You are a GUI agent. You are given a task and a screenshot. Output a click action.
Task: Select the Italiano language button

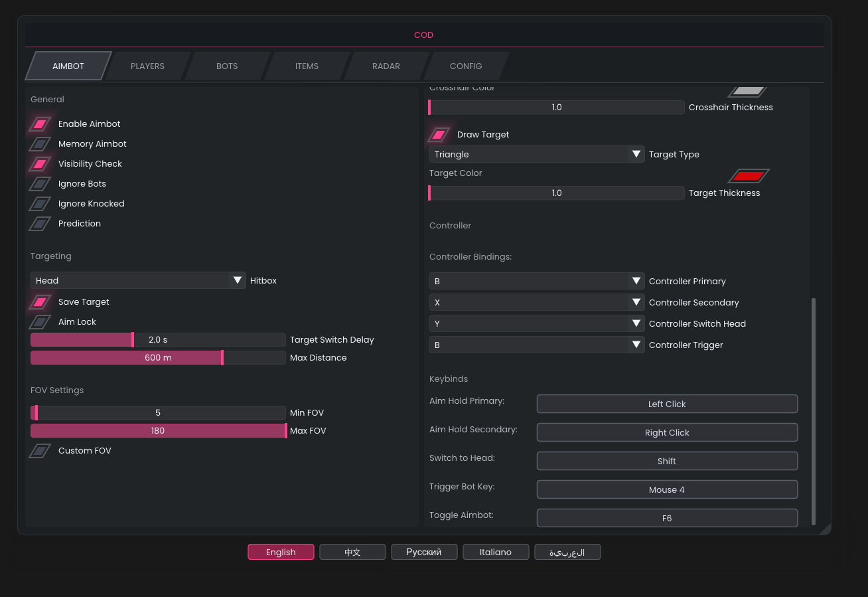tap(496, 552)
